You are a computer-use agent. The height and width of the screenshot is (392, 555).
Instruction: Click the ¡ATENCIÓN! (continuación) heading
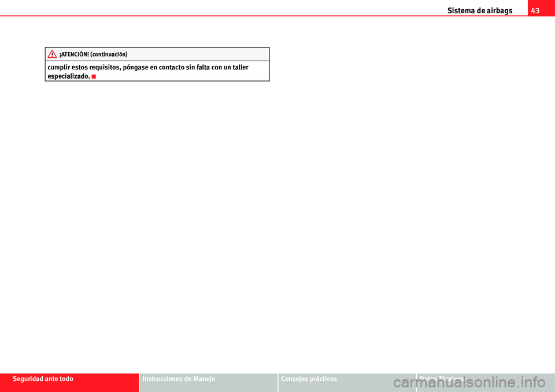tap(94, 54)
